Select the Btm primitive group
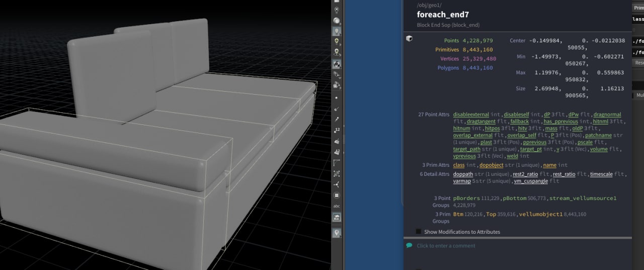 458,215
